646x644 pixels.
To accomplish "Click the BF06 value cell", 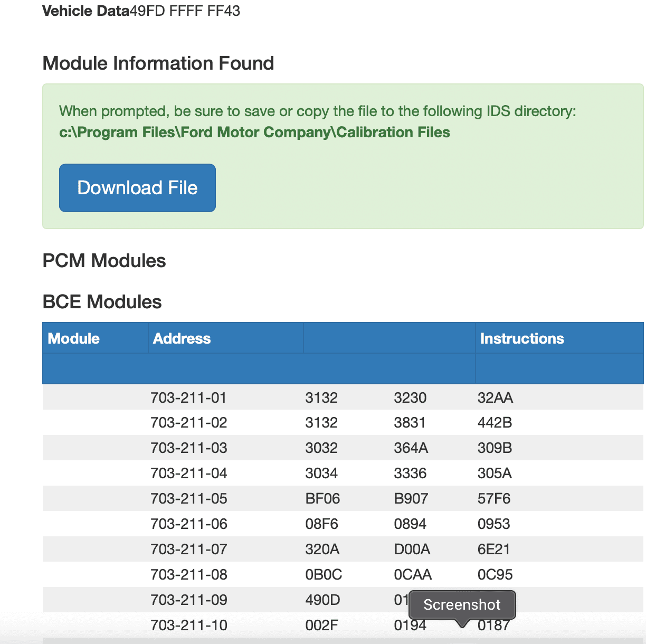I will [x=322, y=498].
